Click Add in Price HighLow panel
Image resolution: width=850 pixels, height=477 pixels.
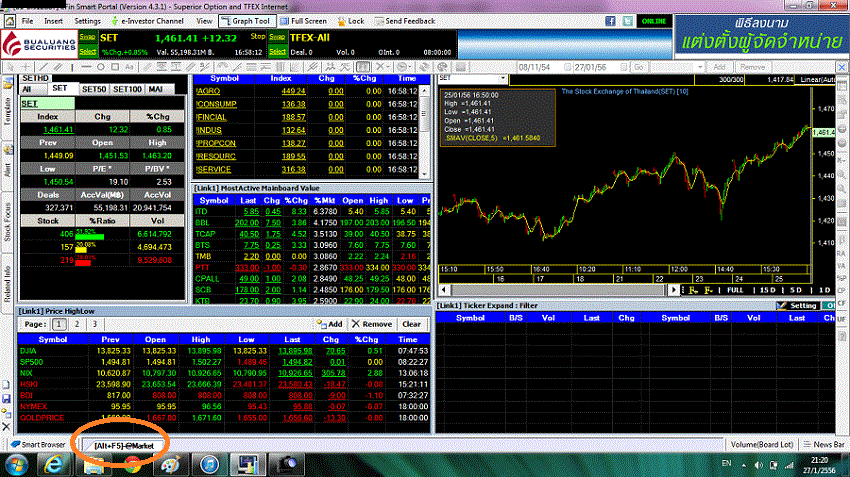tap(330, 324)
